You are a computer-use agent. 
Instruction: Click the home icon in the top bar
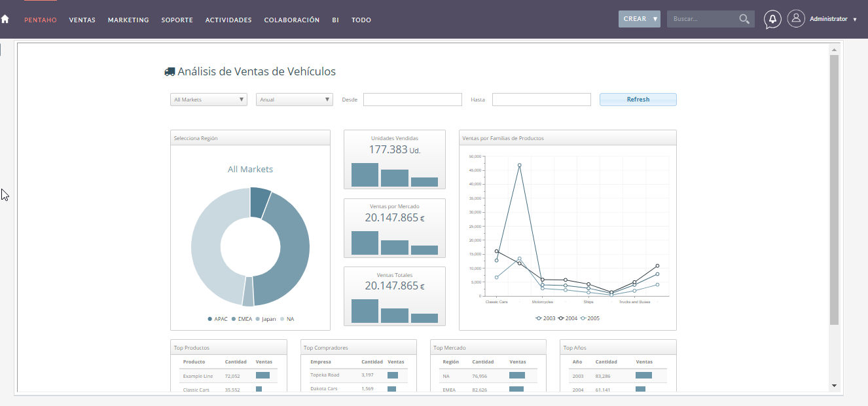(5, 19)
